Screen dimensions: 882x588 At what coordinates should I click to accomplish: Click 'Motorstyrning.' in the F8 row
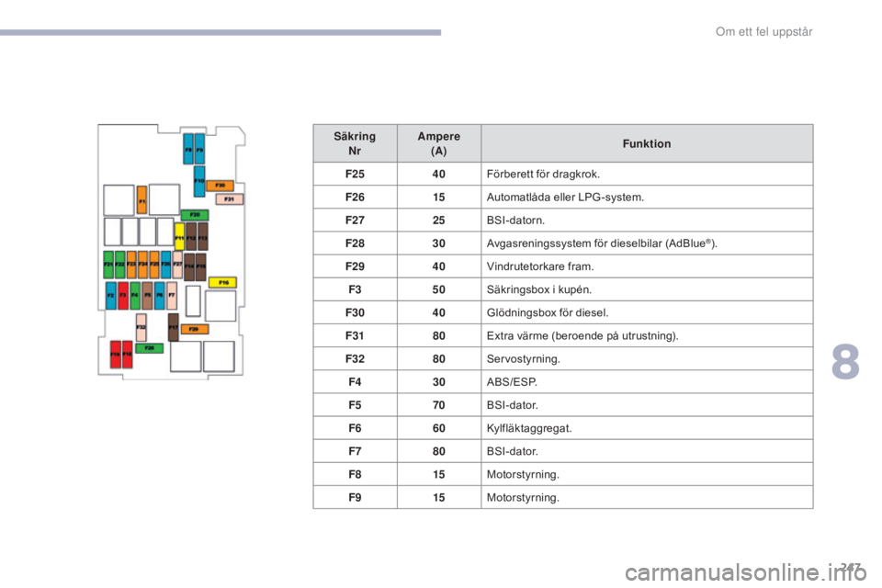pyautogui.click(x=523, y=474)
